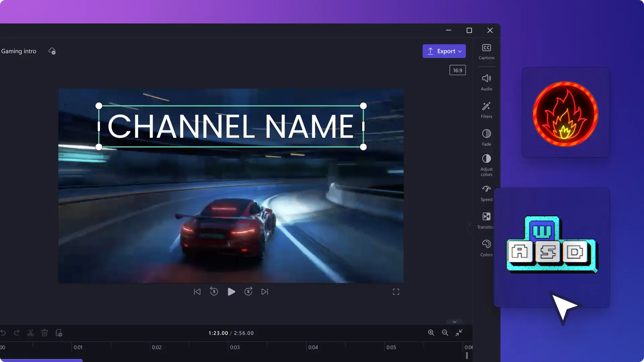Click the fullscreen preview button
The height and width of the screenshot is (362, 644).
[x=395, y=292]
